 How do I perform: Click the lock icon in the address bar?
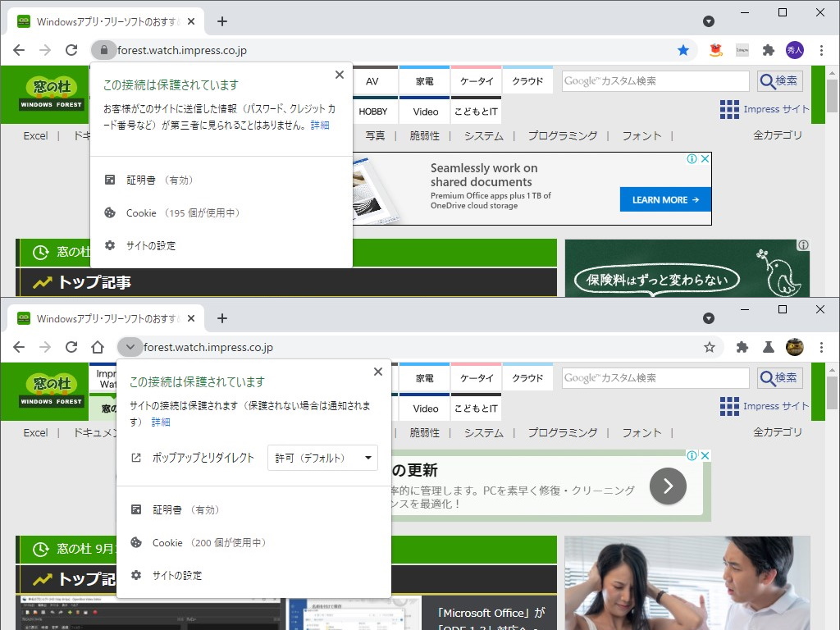[103, 50]
